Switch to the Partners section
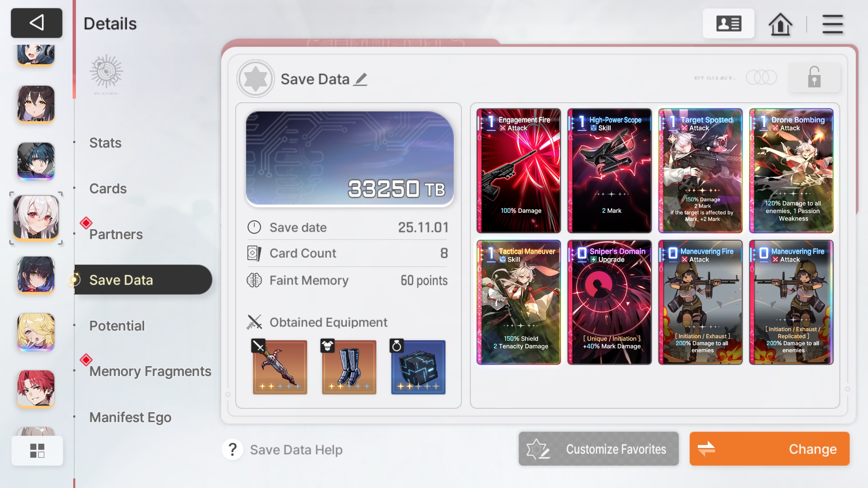 116,234
